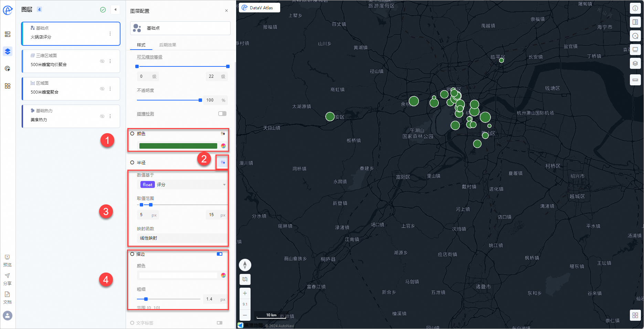Toggle the split-view compare map icon

pos(635,22)
